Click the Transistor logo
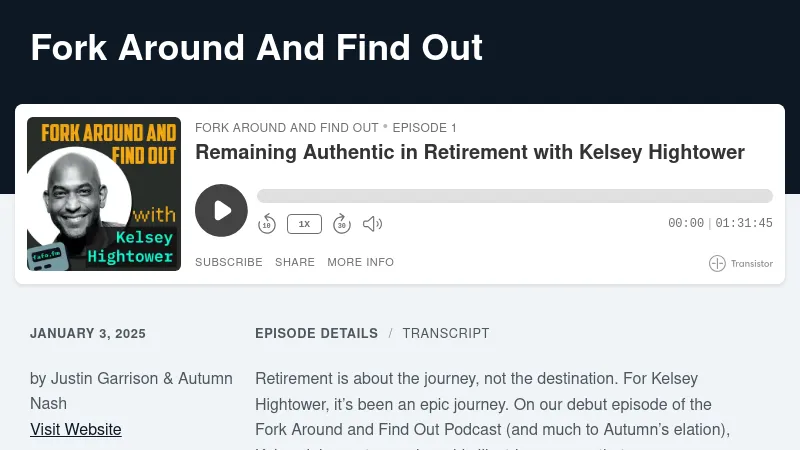This screenshot has height=450, width=800. pyautogui.click(x=741, y=264)
